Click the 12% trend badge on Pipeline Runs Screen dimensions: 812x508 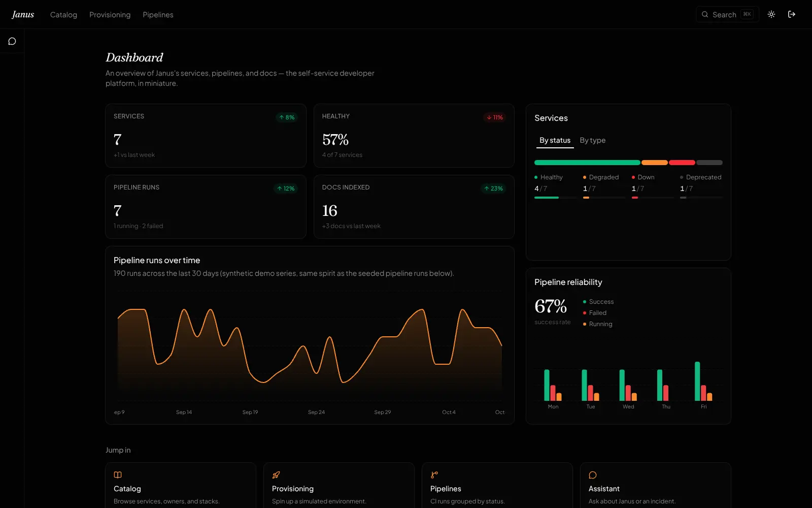[286, 188]
